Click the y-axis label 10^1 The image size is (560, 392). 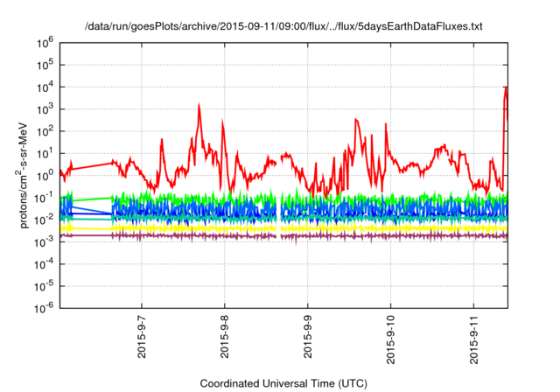coord(45,154)
